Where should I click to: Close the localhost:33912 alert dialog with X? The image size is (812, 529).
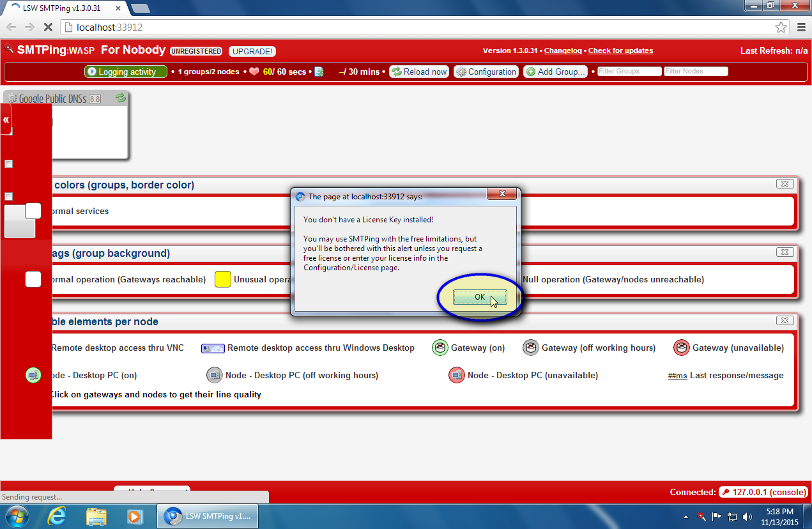pos(502,194)
